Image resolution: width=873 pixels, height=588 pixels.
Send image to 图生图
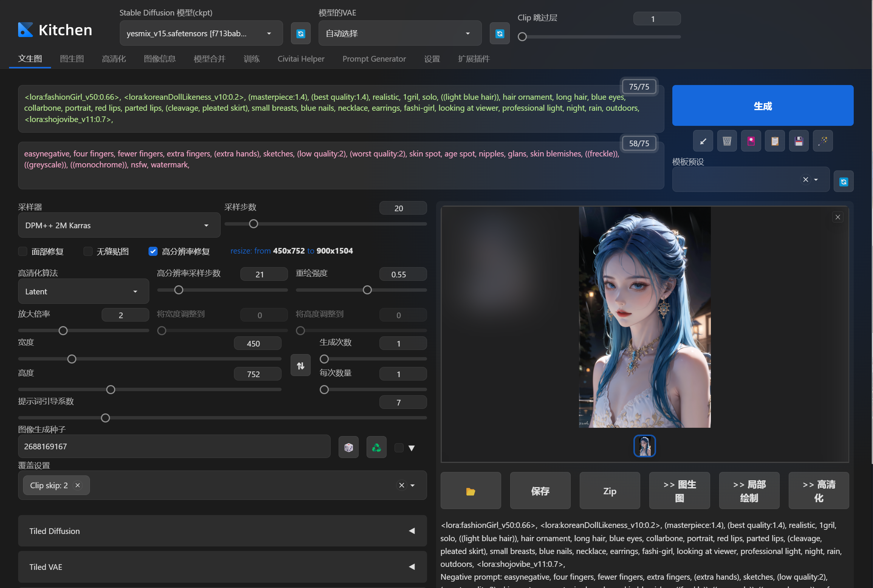click(x=679, y=491)
